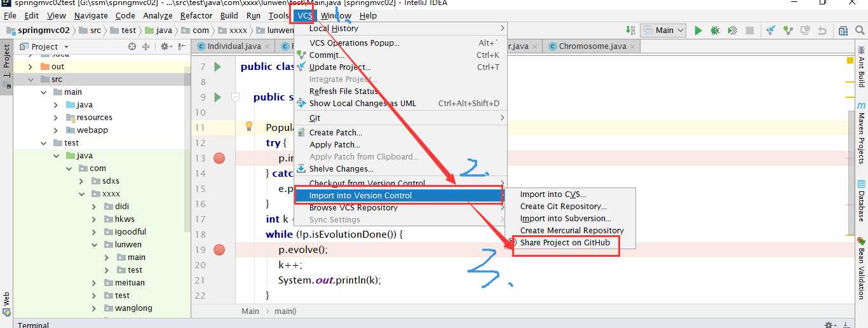Click the Collapse All icon in Project panel
Viewport: 868px width, 328px height.
pos(146,46)
